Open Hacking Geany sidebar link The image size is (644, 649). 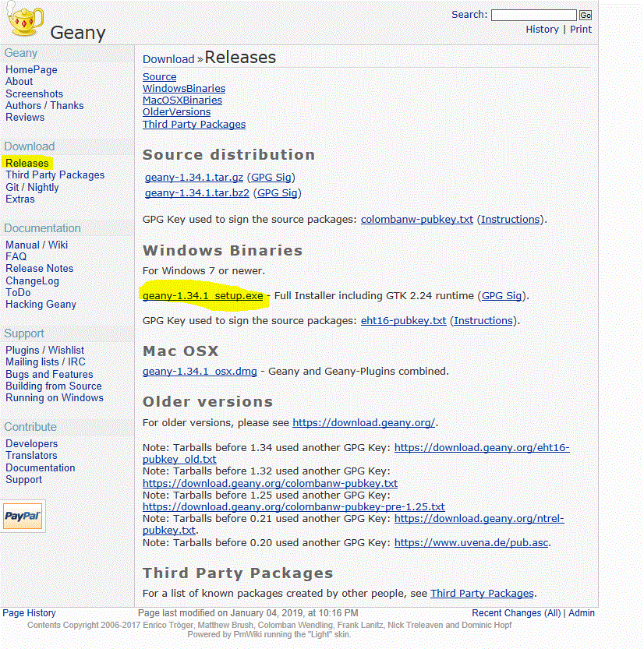41,304
